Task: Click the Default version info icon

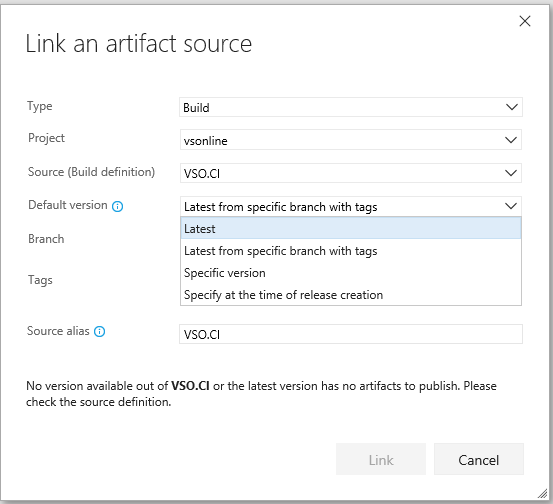Action: [x=117, y=206]
